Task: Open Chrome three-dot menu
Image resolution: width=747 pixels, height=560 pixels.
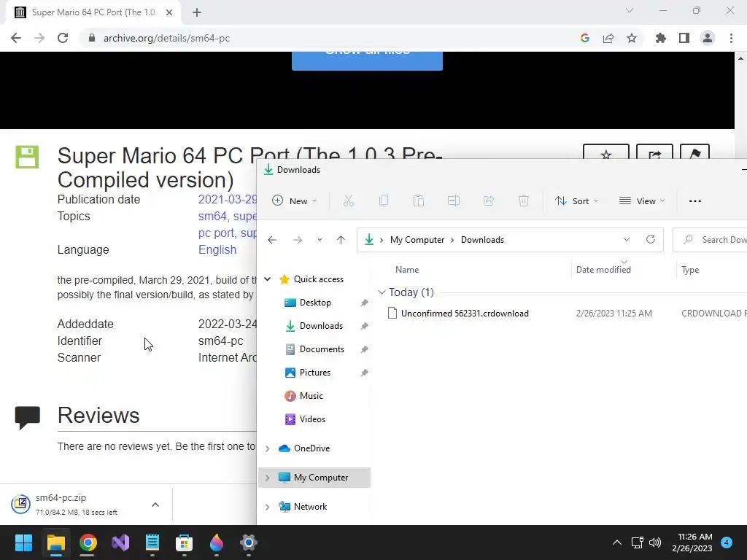Action: (x=731, y=38)
